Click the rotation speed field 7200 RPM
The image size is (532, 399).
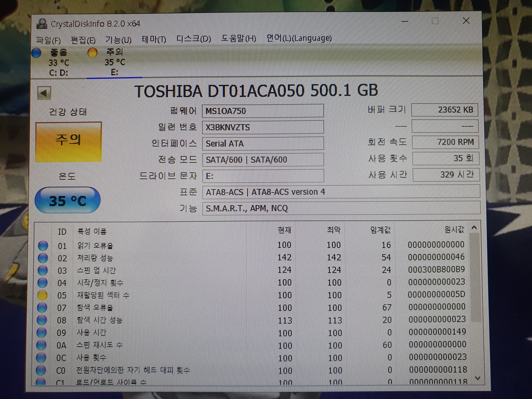tap(445, 142)
